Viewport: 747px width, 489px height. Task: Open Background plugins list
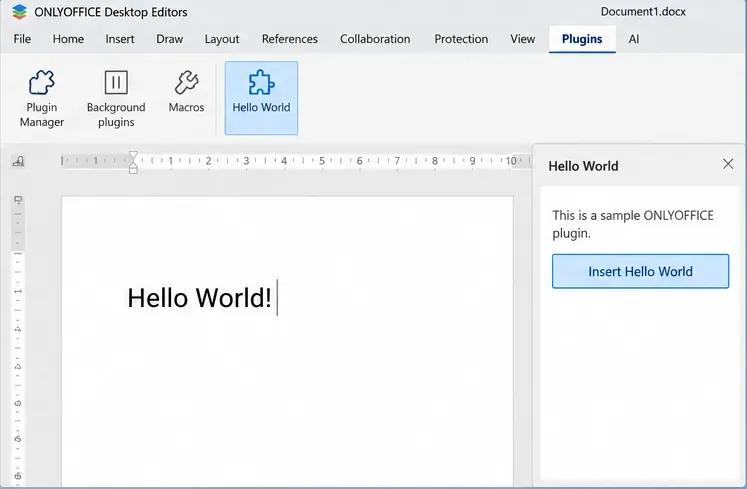tap(116, 99)
